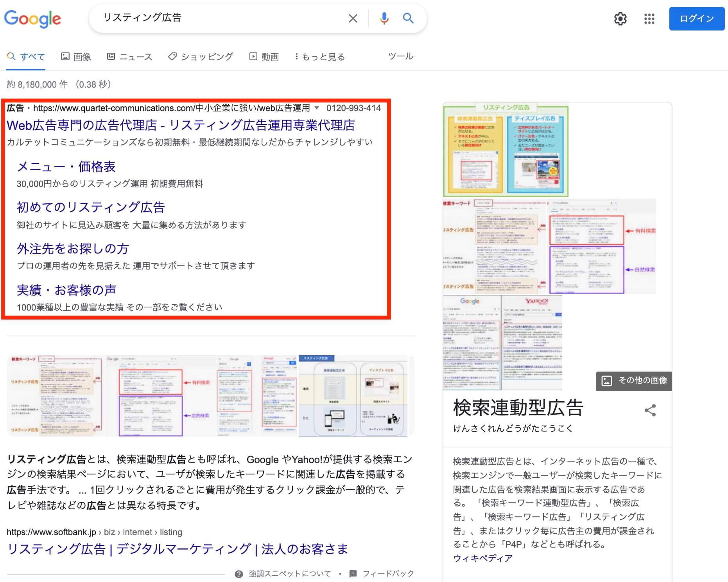Switch to the 動画 tab
The height and width of the screenshot is (582, 728).
[x=264, y=57]
